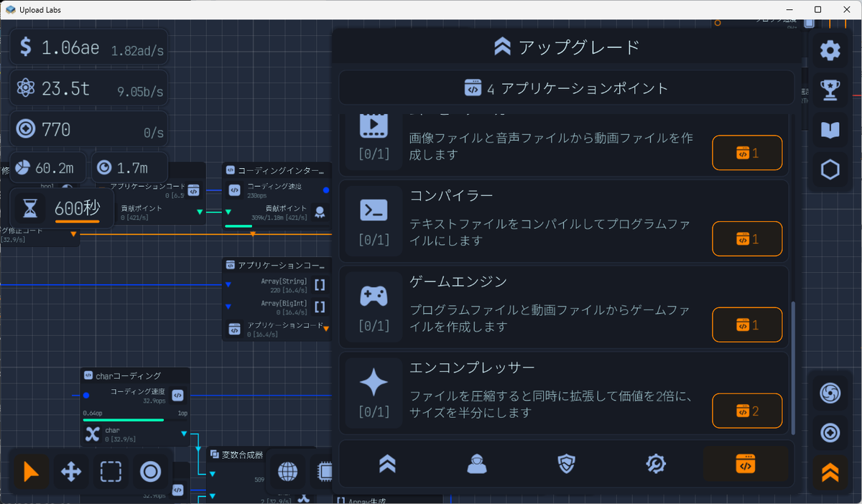Buy the video file upgrade for 1 point
This screenshot has width=862, height=504.
point(747,153)
